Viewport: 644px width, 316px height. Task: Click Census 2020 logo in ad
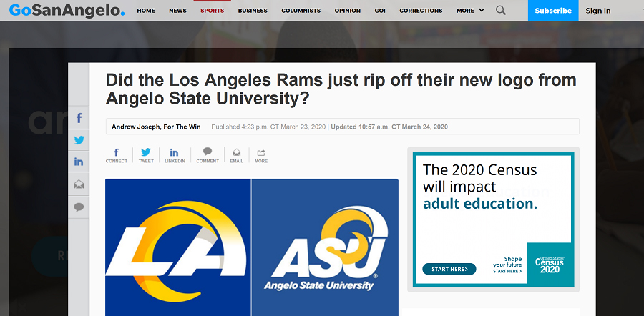tap(550, 265)
